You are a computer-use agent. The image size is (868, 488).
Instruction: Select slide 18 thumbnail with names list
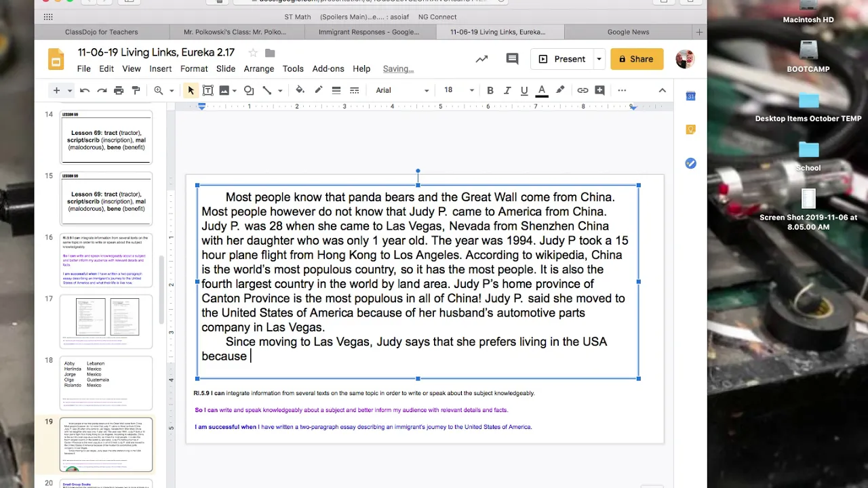coord(106,383)
